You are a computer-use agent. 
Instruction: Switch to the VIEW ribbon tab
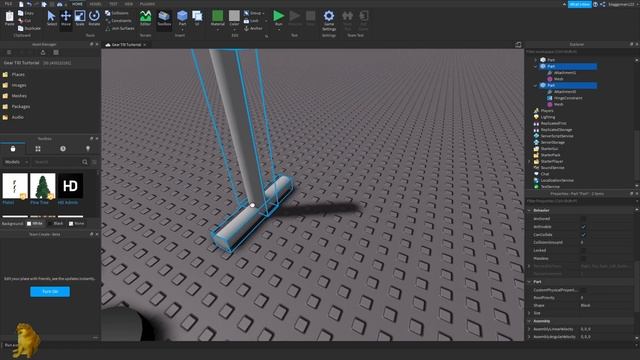(129, 4)
